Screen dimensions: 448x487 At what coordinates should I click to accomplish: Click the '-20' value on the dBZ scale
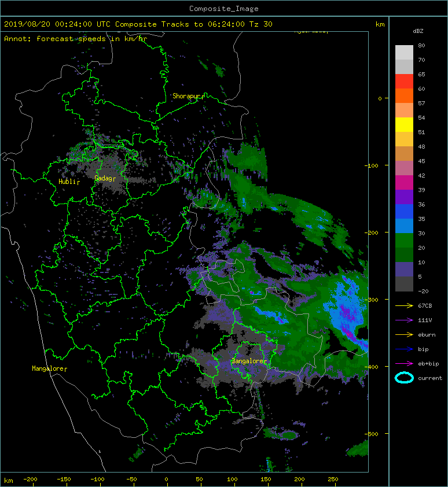[423, 291]
